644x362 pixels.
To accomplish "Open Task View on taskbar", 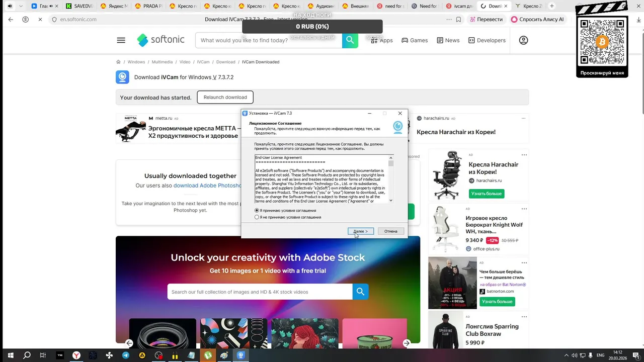I will tap(43, 355).
